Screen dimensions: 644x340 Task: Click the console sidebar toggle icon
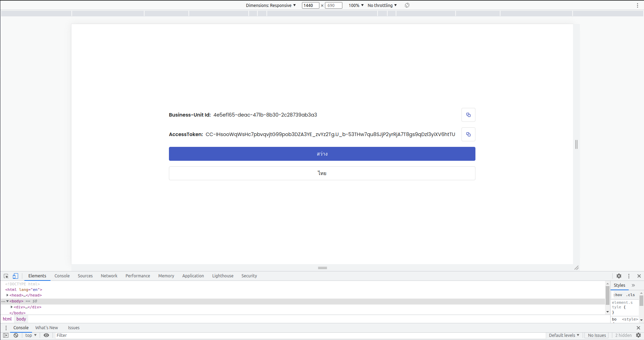click(6, 335)
